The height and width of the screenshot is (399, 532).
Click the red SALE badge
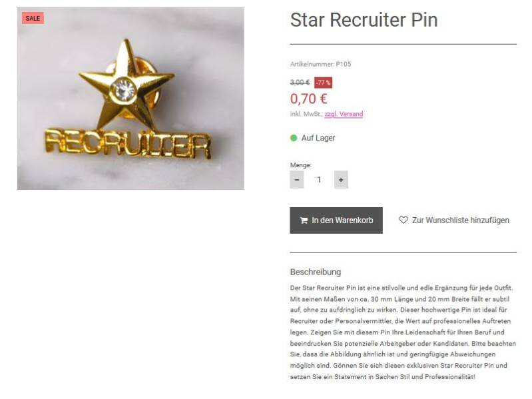33,19
